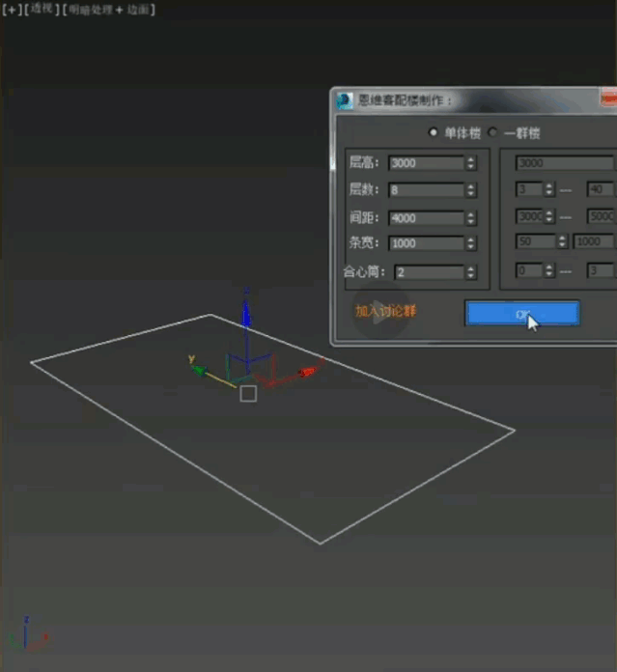
Task: Click the 合心筒: label text
Action: coord(364,271)
